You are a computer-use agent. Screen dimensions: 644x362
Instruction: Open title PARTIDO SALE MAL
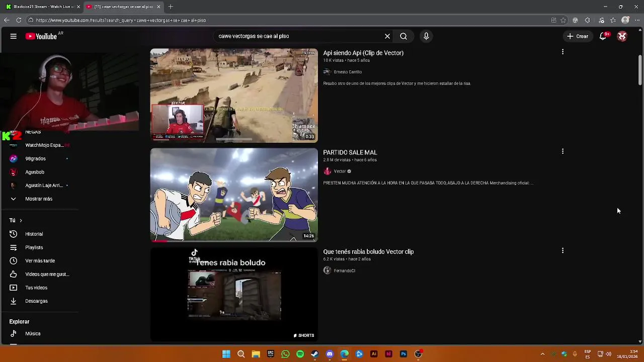pyautogui.click(x=350, y=152)
